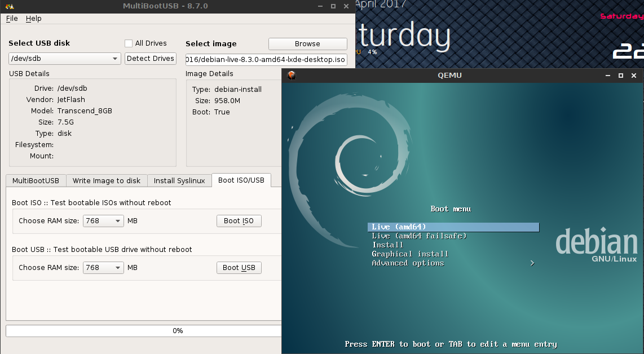
Task: Switch to the Install Syslinux tab
Action: point(179,180)
